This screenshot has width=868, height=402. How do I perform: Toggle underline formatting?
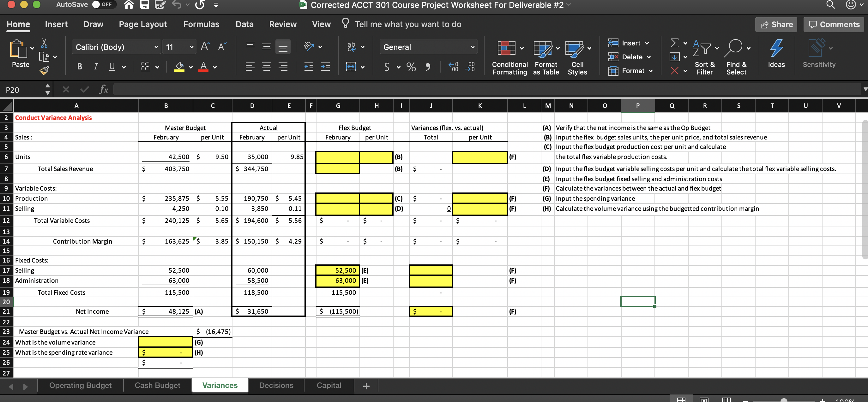coord(112,66)
